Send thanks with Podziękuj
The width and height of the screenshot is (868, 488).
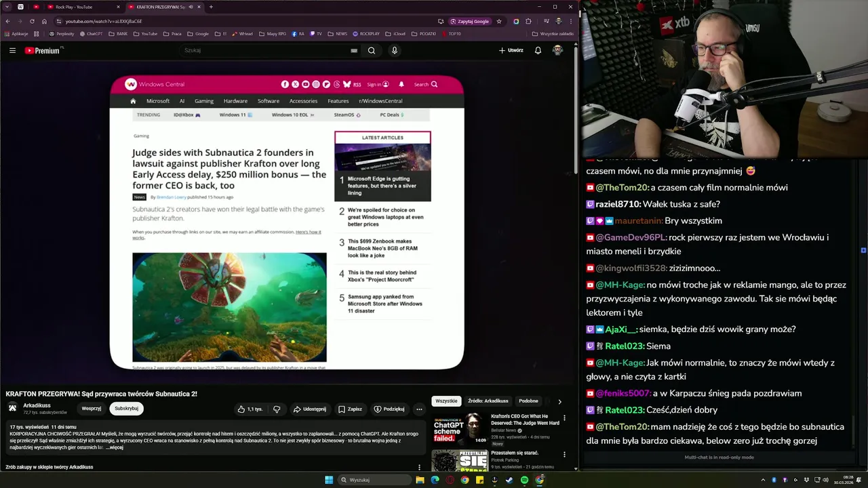click(x=389, y=409)
